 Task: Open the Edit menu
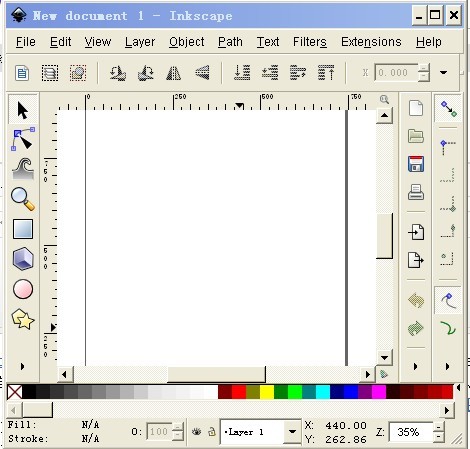click(60, 42)
